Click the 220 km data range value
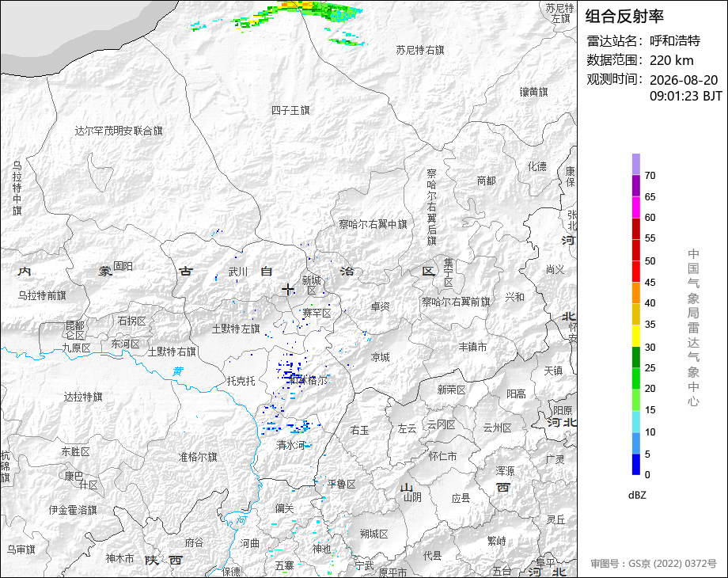The width and height of the screenshot is (728, 578). click(x=671, y=60)
